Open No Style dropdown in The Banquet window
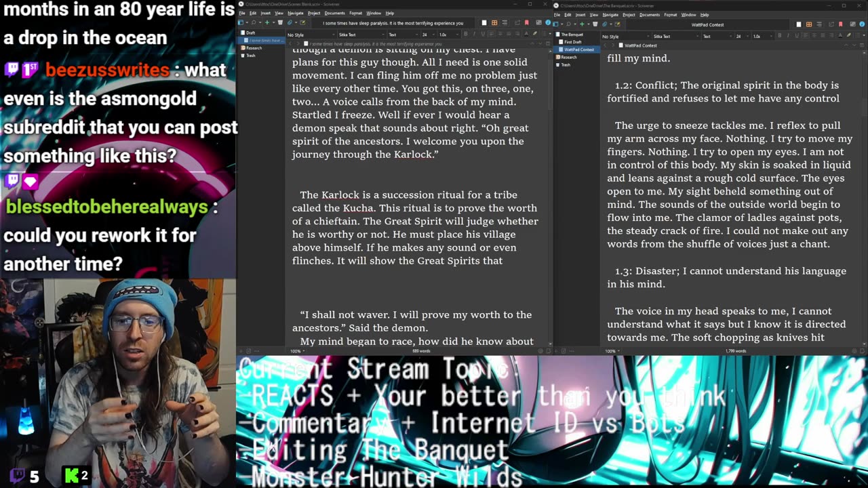The height and width of the screenshot is (488, 868). point(626,36)
